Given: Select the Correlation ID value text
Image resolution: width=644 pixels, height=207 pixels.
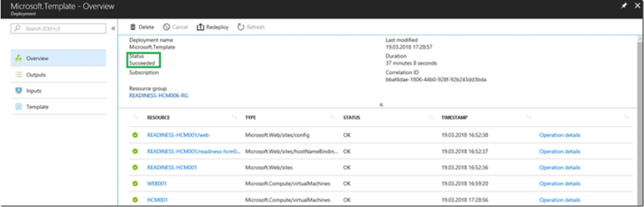Looking at the screenshot, I should pos(436,80).
